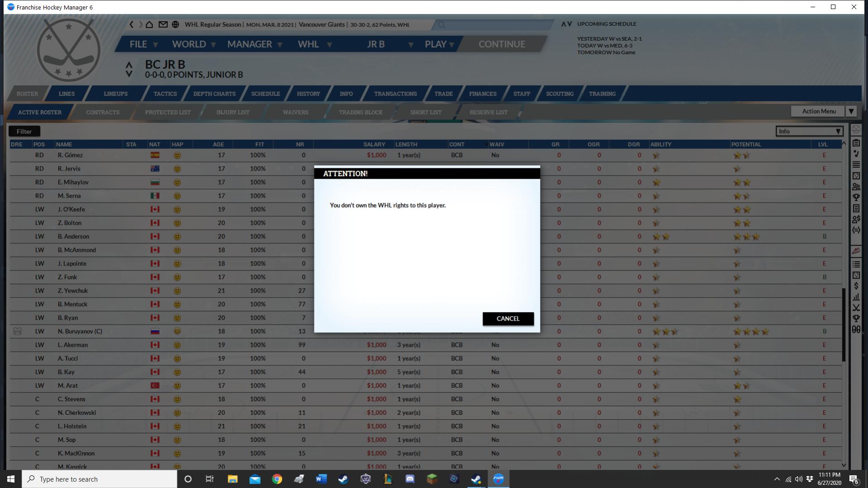Open Microsoft Word from the taskbar
The width and height of the screenshot is (868, 488).
(321, 479)
